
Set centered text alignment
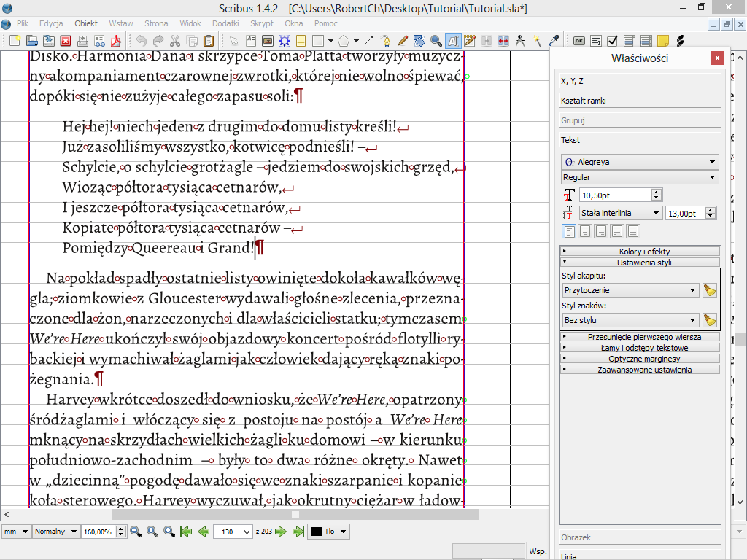coord(585,232)
